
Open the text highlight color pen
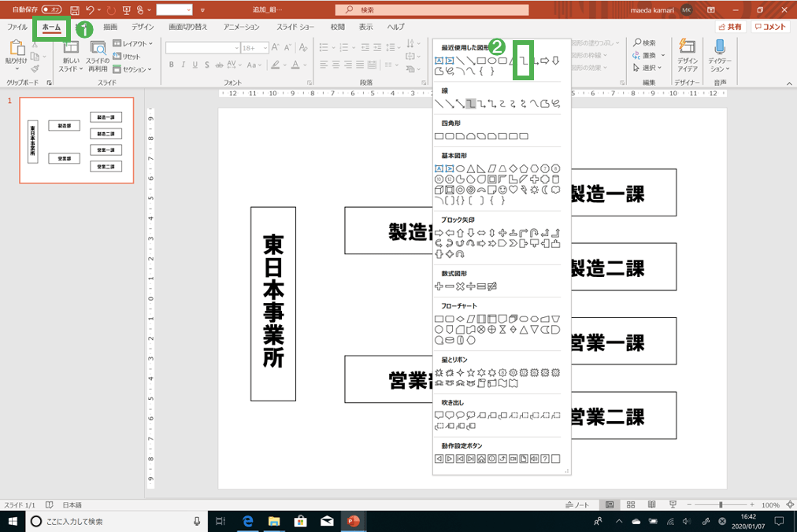pos(275,65)
